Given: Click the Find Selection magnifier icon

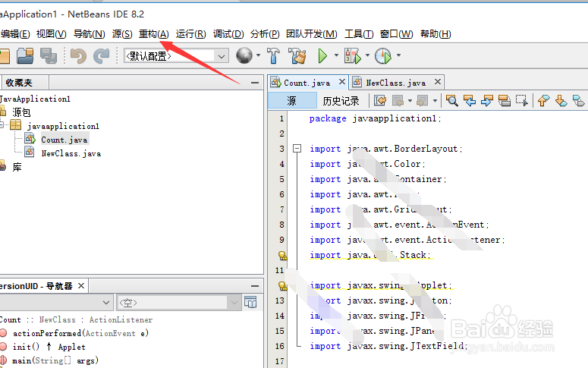Looking at the screenshot, I should click(452, 100).
